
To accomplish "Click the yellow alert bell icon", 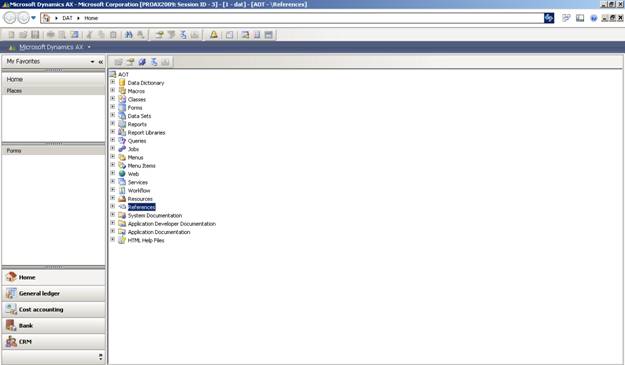I will [214, 35].
